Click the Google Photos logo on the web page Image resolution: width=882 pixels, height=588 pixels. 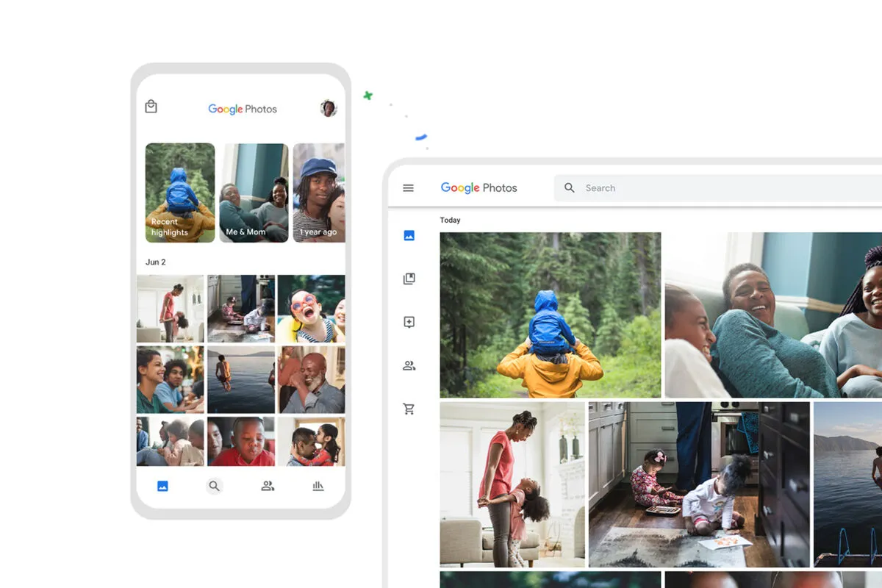click(x=479, y=187)
